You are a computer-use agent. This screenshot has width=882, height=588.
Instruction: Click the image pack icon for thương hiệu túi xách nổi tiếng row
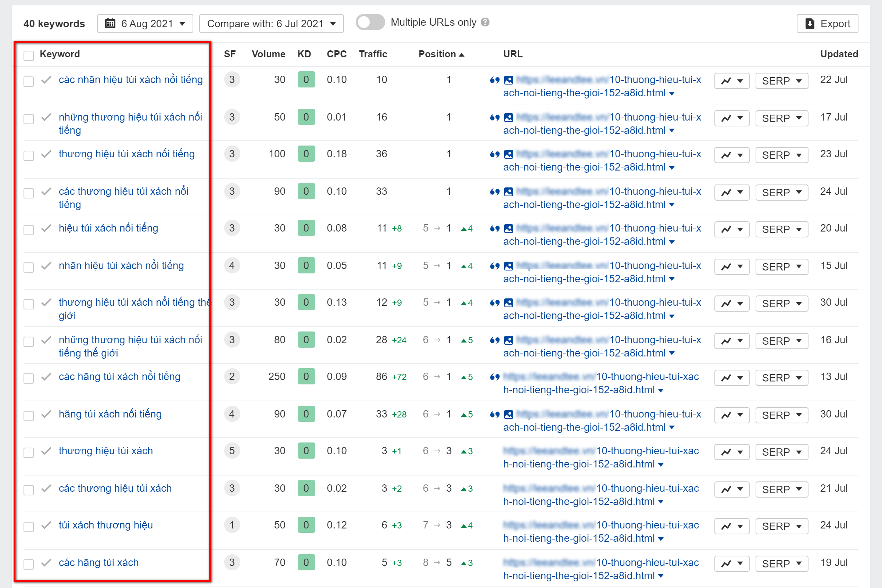click(509, 154)
